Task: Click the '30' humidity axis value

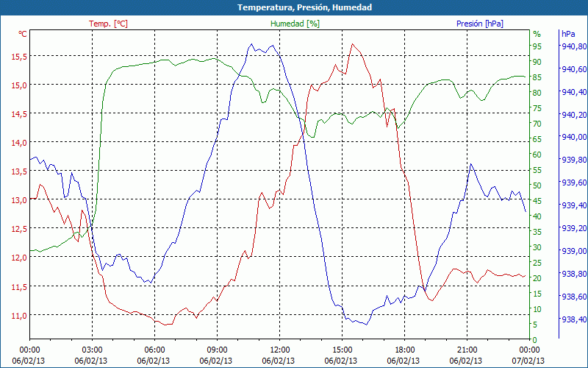Action: click(x=537, y=247)
